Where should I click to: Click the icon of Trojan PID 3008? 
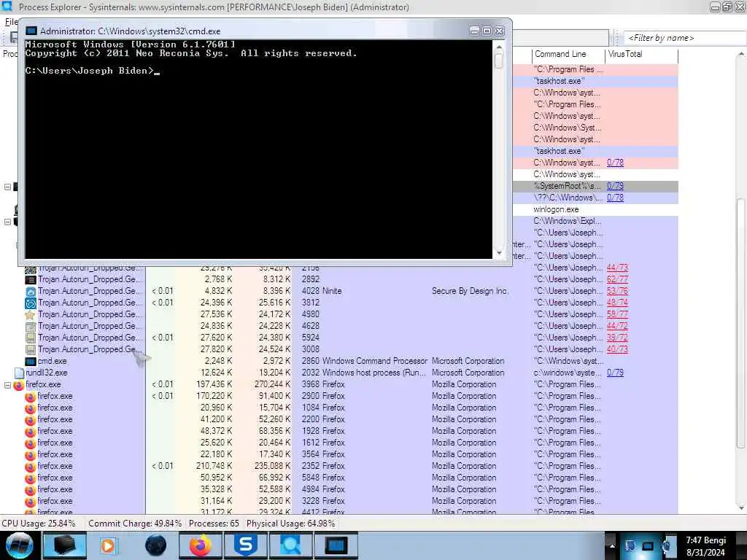coord(31,349)
